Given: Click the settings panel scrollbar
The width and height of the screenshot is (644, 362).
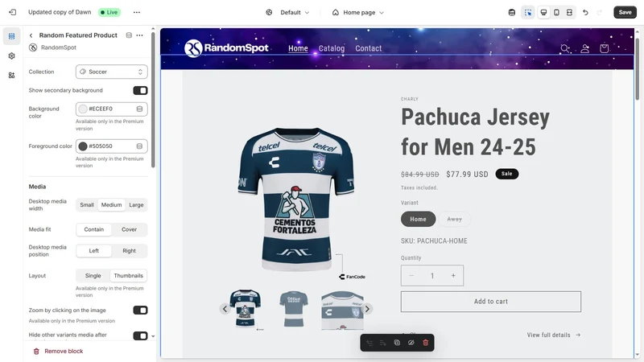Looking at the screenshot, I should (x=153, y=100).
